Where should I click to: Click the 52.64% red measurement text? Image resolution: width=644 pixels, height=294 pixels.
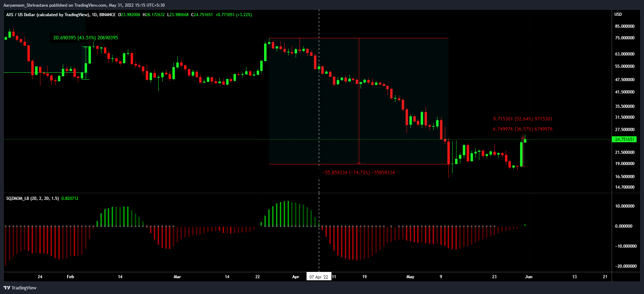pyautogui.click(x=523, y=119)
